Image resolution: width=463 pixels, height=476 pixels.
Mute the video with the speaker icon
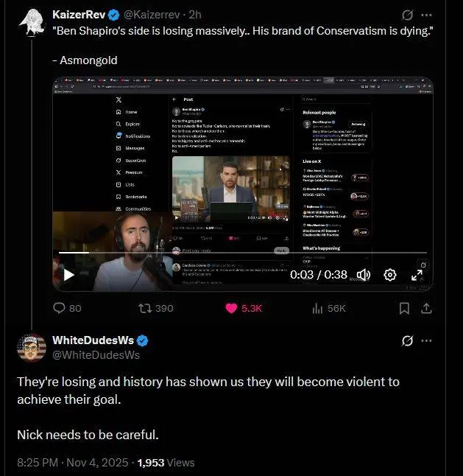point(363,275)
